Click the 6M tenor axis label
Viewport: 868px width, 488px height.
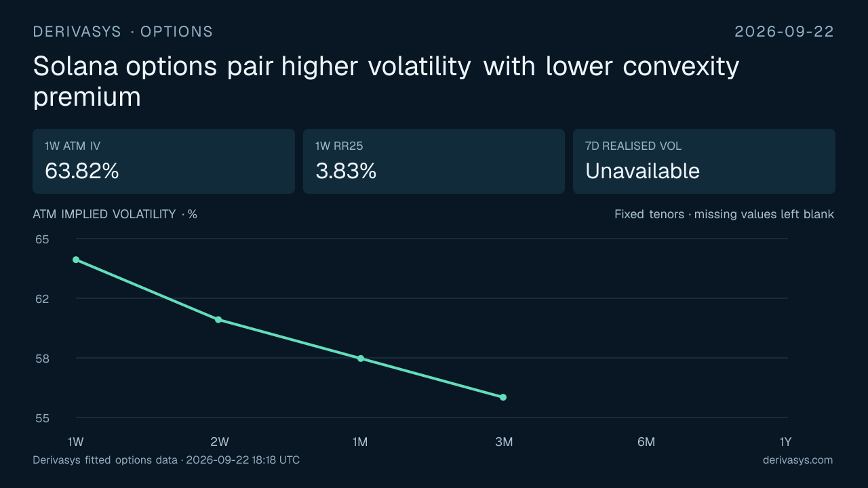(646, 442)
